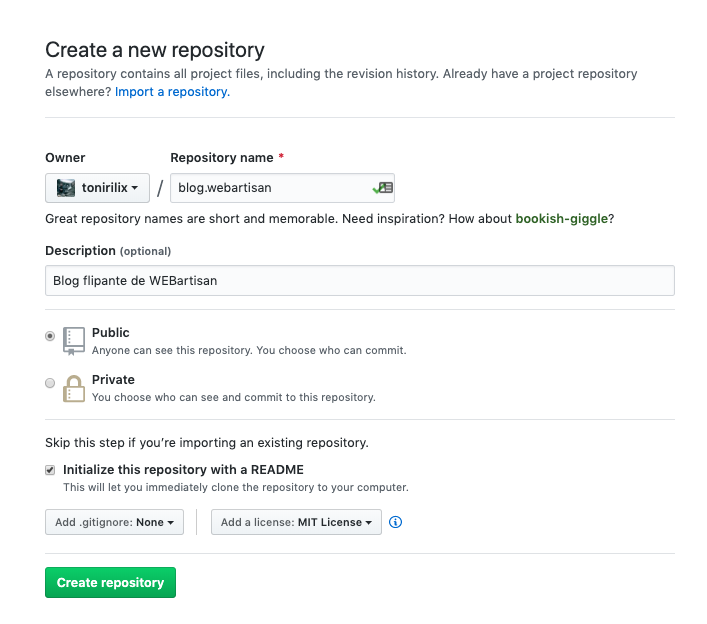Open the Add .gitignore dropdown

(x=115, y=522)
